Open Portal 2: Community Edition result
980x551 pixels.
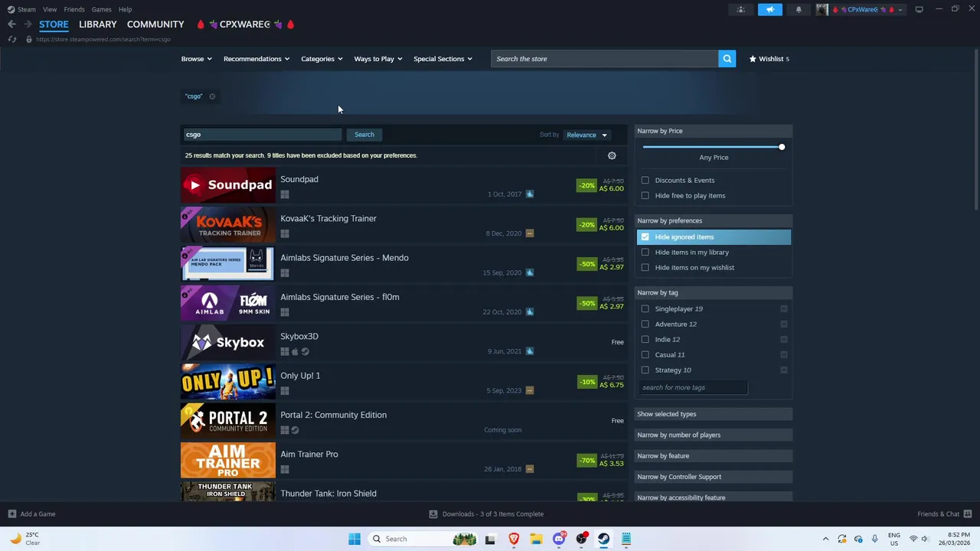click(403, 421)
